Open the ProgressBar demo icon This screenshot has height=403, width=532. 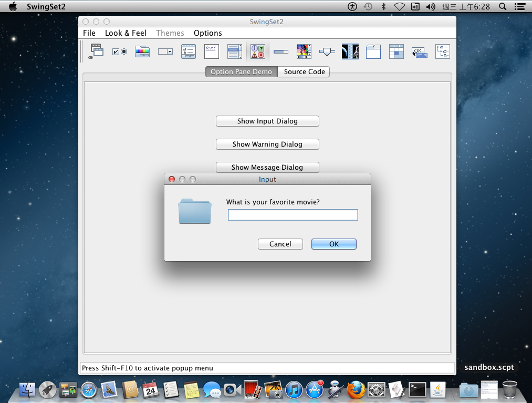[x=281, y=51]
